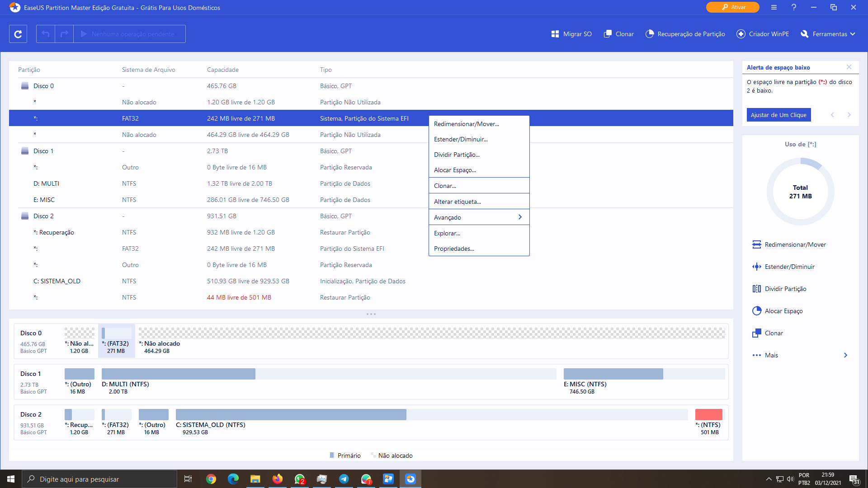The image size is (868, 488).
Task: Choose Clonar... from context menu
Action: point(479,186)
